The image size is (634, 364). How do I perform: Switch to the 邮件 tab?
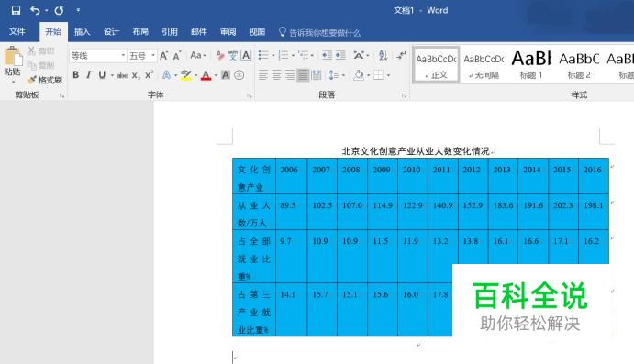(198, 31)
